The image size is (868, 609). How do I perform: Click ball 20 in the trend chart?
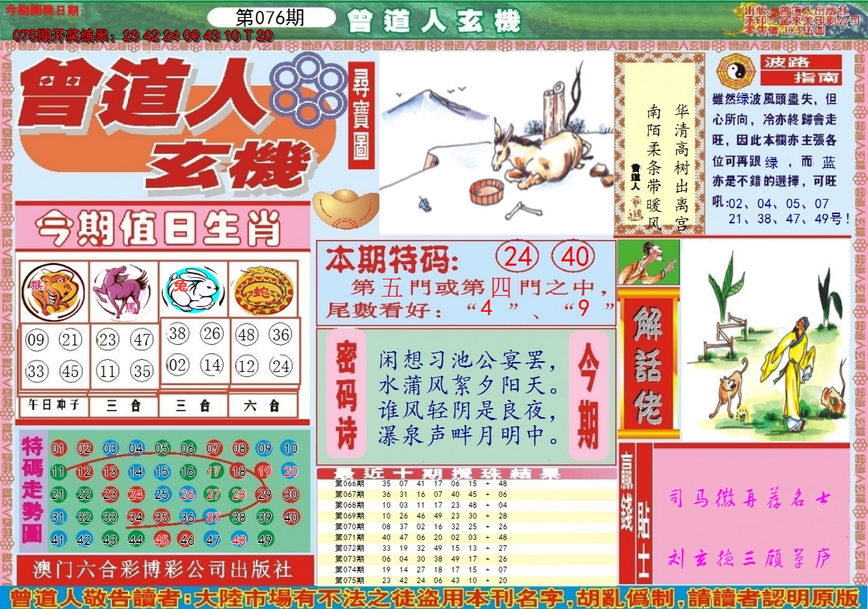pyautogui.click(x=290, y=472)
